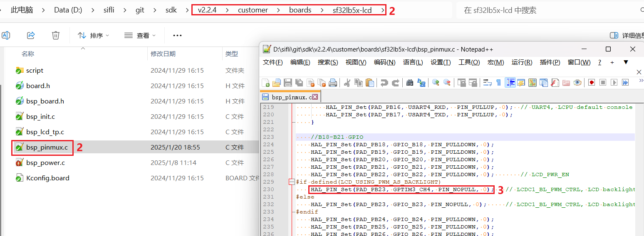Open the Explorer more options (…) button
644x236 pixels.
point(177,35)
